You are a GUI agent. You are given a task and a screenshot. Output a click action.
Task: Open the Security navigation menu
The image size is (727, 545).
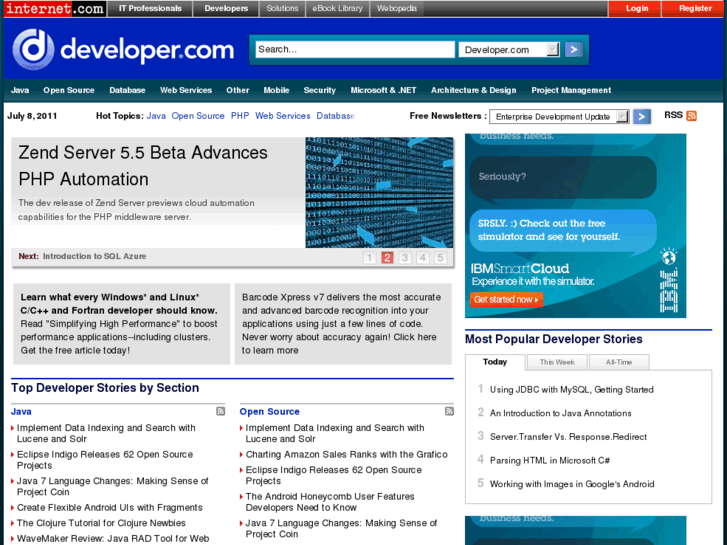(319, 90)
